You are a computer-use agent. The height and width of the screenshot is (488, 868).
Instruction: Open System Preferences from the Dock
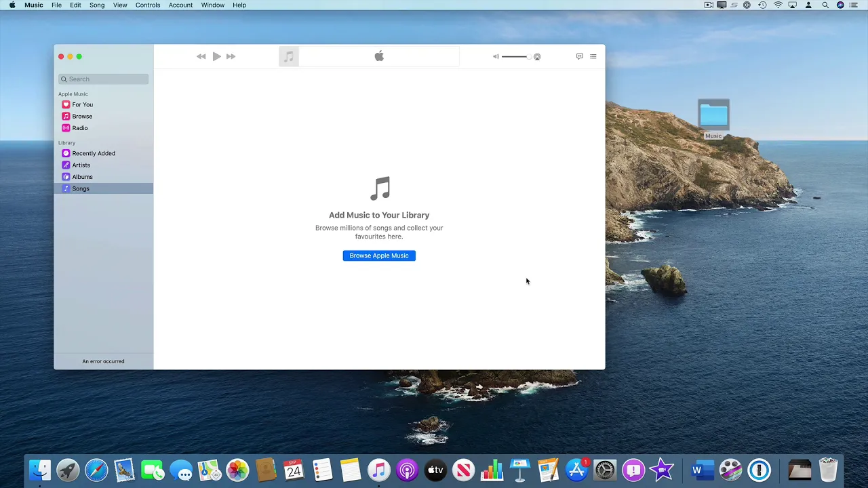(x=605, y=470)
